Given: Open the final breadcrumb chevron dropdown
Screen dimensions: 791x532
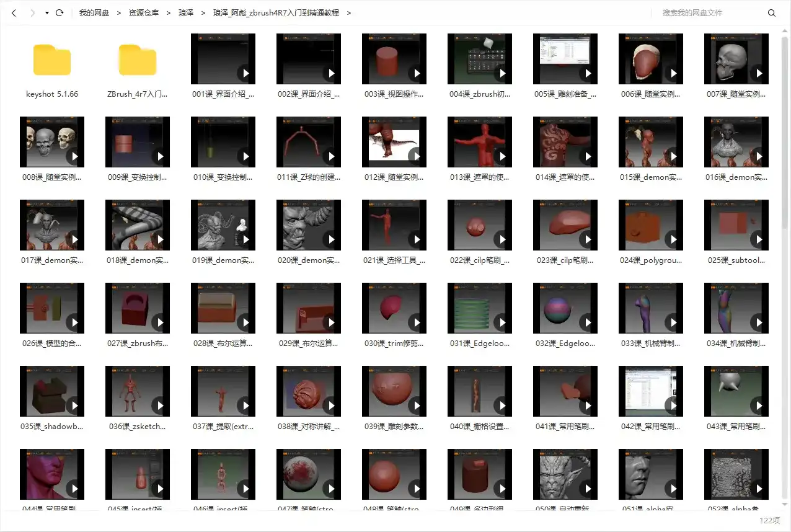Looking at the screenshot, I should (349, 12).
